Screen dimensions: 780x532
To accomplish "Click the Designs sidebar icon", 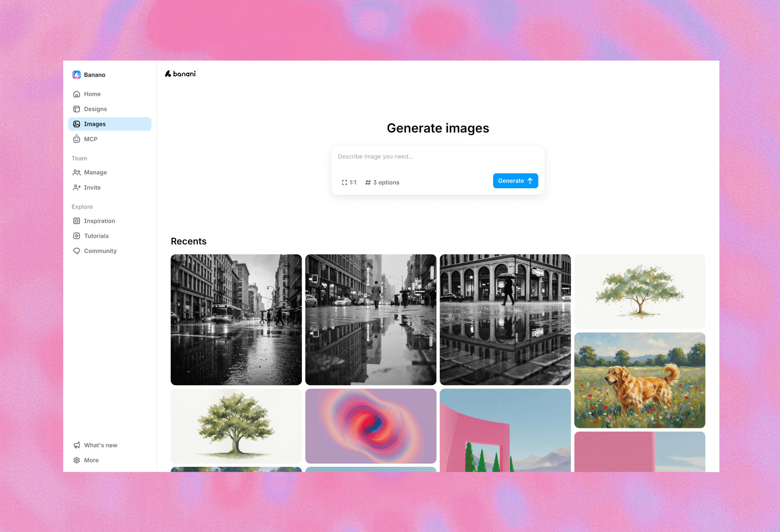I will pyautogui.click(x=76, y=109).
